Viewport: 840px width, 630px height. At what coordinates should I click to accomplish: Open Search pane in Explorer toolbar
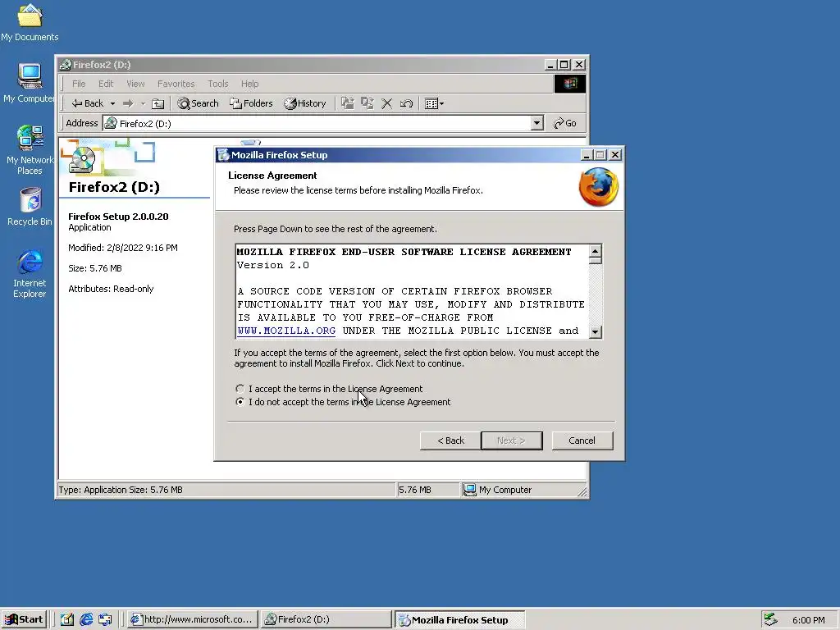tap(199, 103)
